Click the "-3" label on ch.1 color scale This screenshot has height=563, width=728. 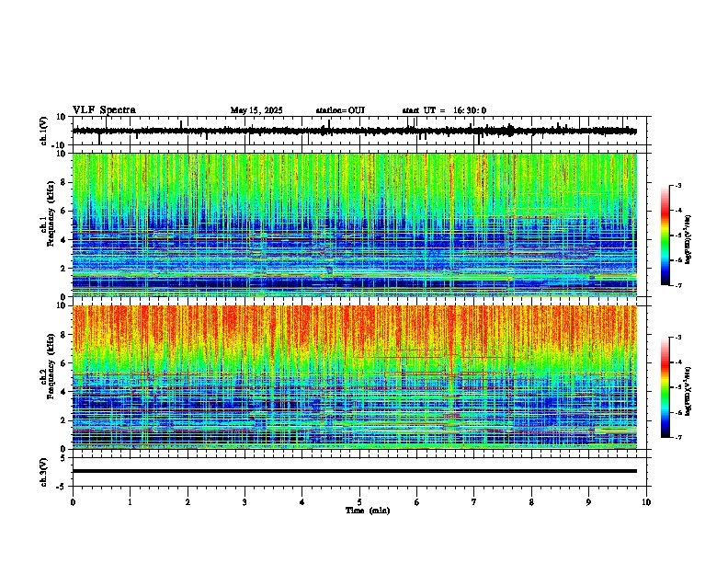(x=678, y=185)
